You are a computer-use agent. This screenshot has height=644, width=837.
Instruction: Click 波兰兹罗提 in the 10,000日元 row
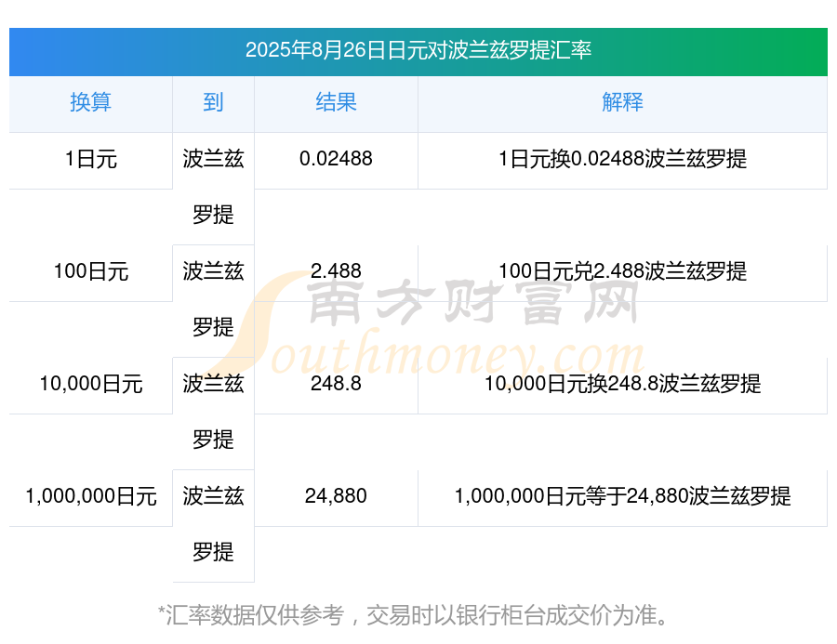(x=213, y=413)
